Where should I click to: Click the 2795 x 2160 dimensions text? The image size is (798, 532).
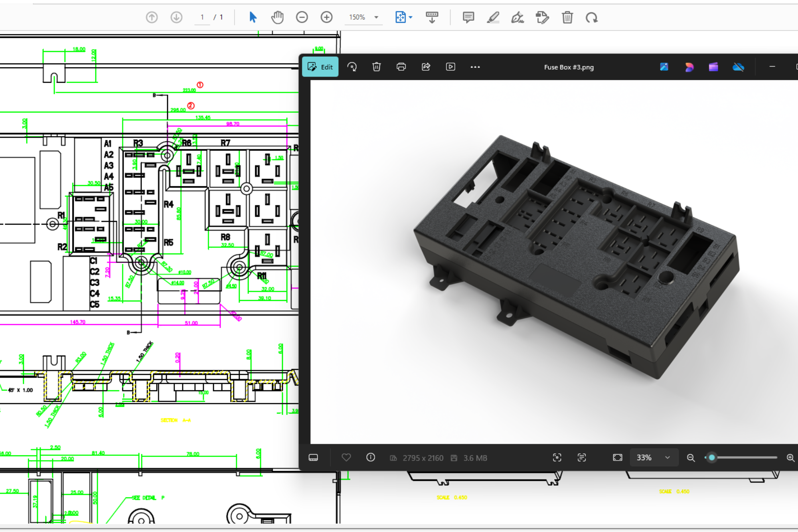[x=423, y=458]
